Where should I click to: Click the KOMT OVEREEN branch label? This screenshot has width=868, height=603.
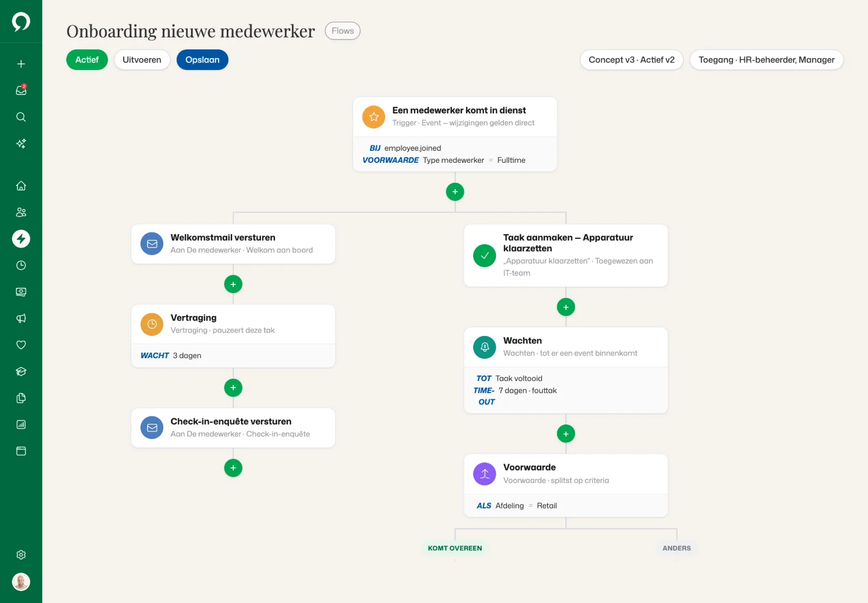point(455,548)
